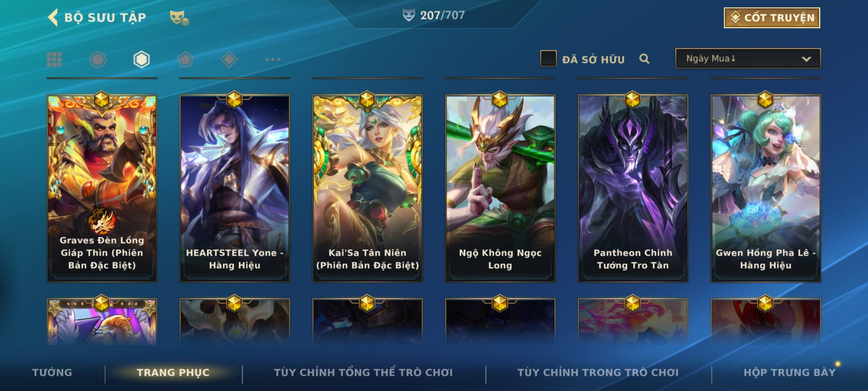Go back using the Bộ Sưu Tập arrow
The width and height of the screenshot is (868, 391).
[53, 17]
